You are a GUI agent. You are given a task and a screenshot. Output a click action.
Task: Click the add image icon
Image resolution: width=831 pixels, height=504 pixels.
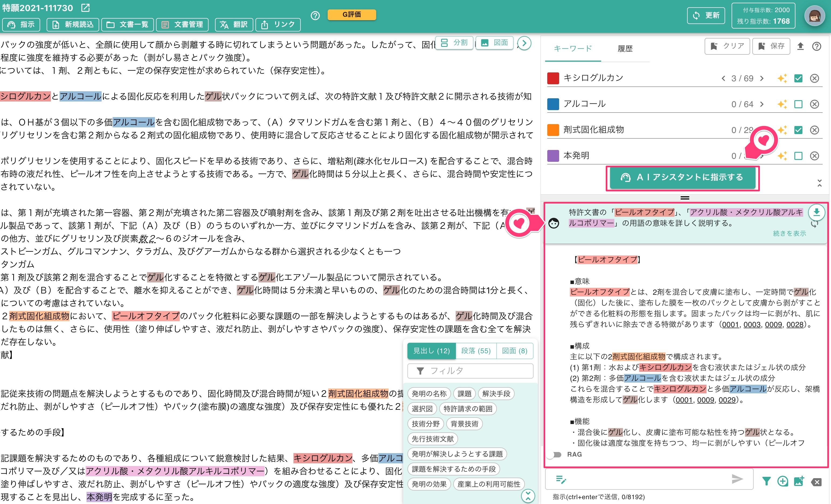click(x=799, y=481)
